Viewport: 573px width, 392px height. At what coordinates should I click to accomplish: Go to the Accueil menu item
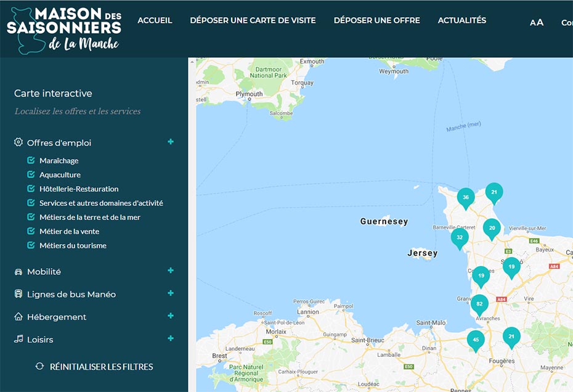coord(155,20)
